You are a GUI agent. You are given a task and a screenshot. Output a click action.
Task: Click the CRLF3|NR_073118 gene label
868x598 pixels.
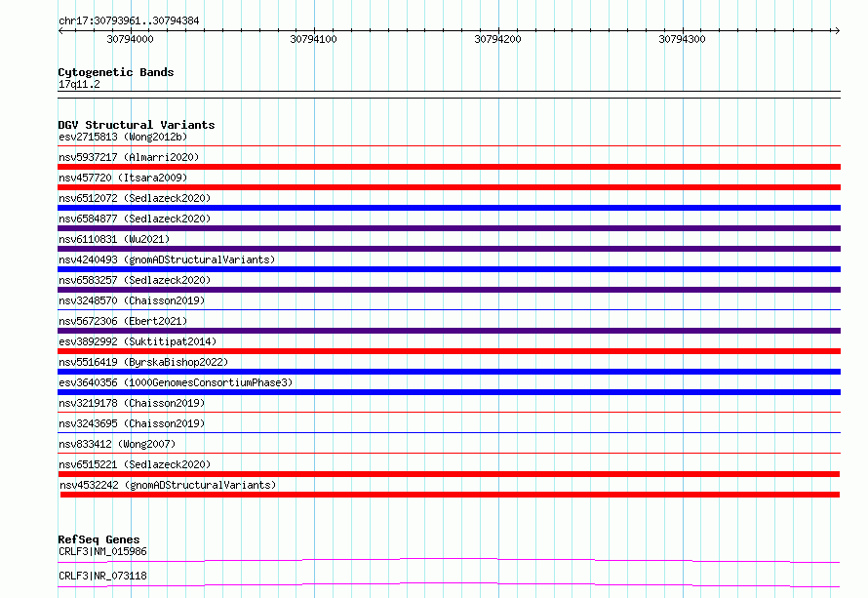pos(102,576)
